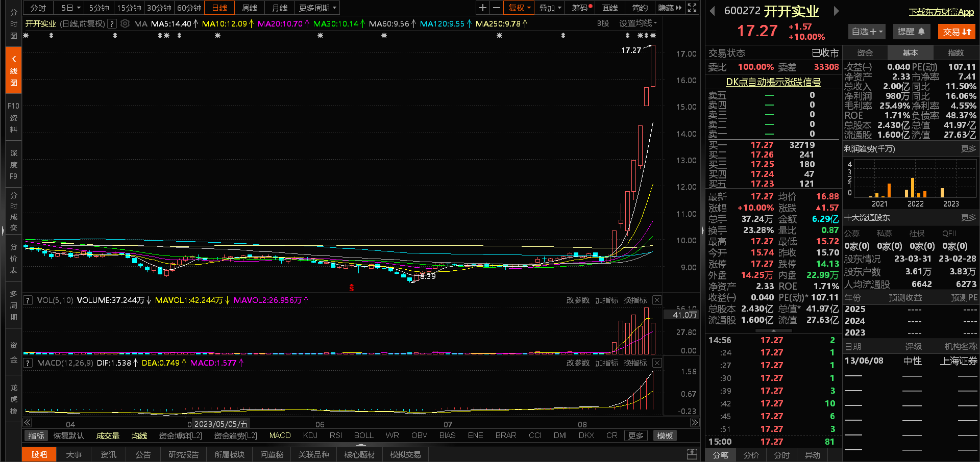
Task: Open moving average settings gear icon
Action: [x=125, y=23]
